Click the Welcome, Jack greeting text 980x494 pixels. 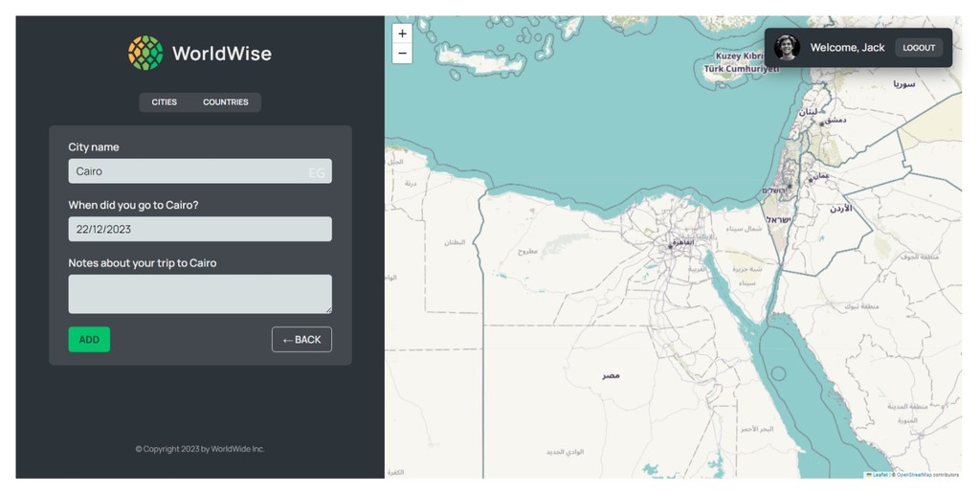pyautogui.click(x=848, y=48)
